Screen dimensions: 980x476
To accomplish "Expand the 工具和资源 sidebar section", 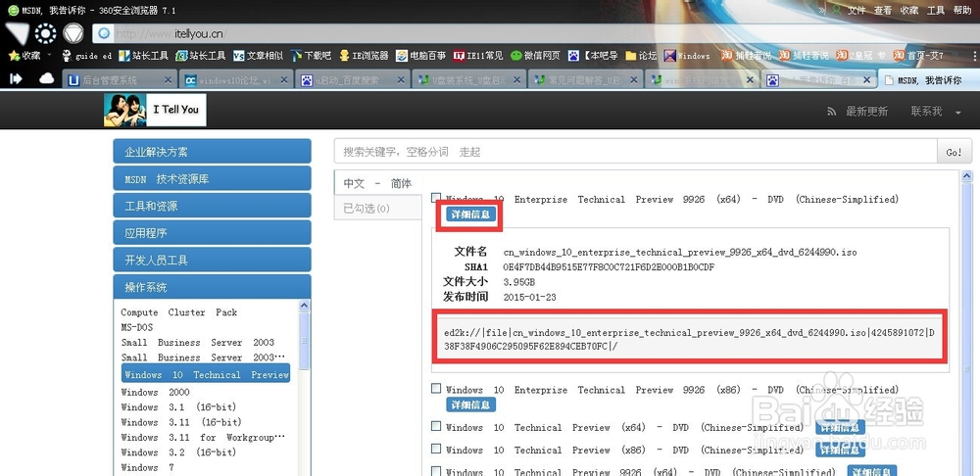I will pyautogui.click(x=212, y=206).
